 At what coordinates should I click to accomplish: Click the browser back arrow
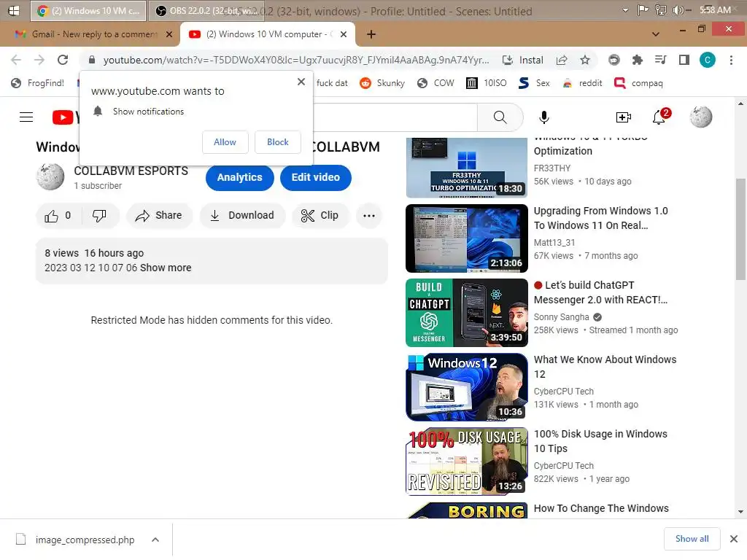(x=16, y=60)
